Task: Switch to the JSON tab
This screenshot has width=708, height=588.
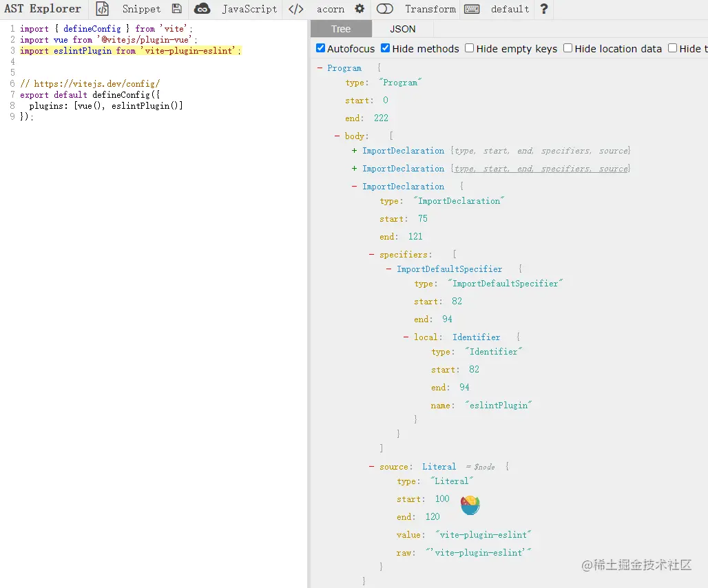Action: tap(403, 29)
